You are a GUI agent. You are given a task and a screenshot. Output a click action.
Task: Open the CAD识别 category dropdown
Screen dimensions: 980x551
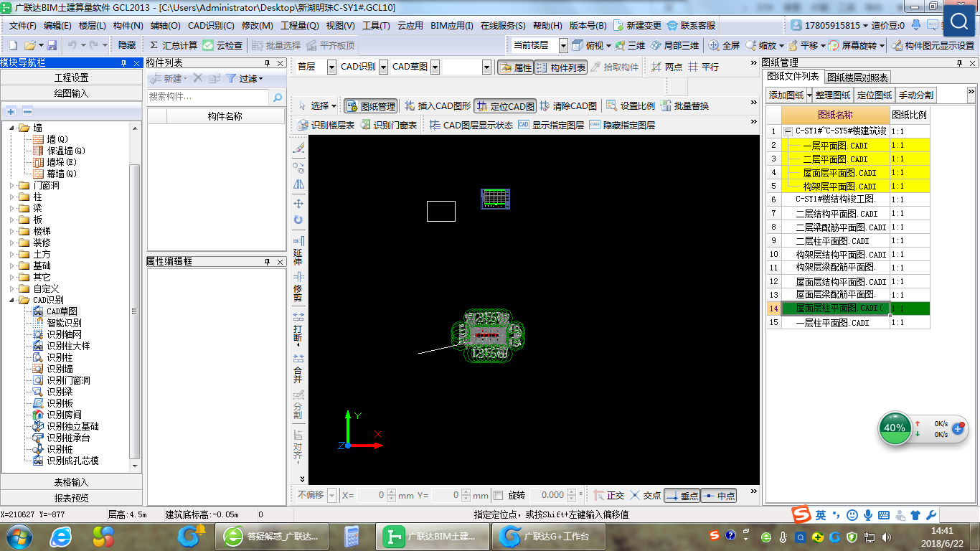coord(383,67)
